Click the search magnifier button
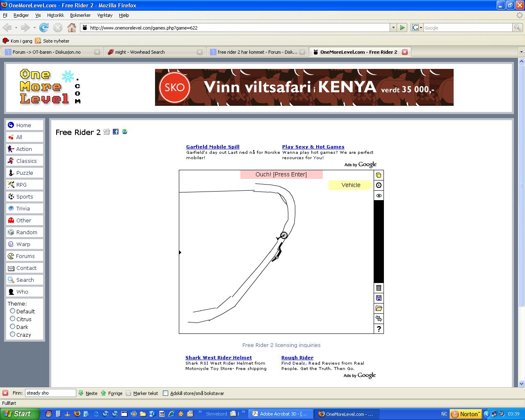The image size is (525, 420). [x=518, y=27]
